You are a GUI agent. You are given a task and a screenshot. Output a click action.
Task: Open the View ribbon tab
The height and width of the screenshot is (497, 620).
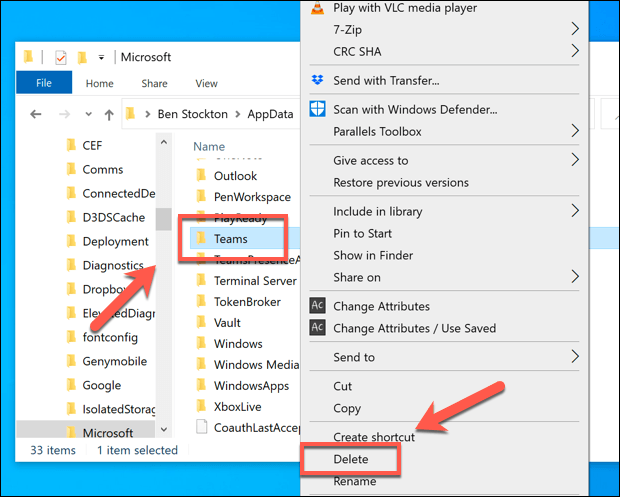pos(206,83)
